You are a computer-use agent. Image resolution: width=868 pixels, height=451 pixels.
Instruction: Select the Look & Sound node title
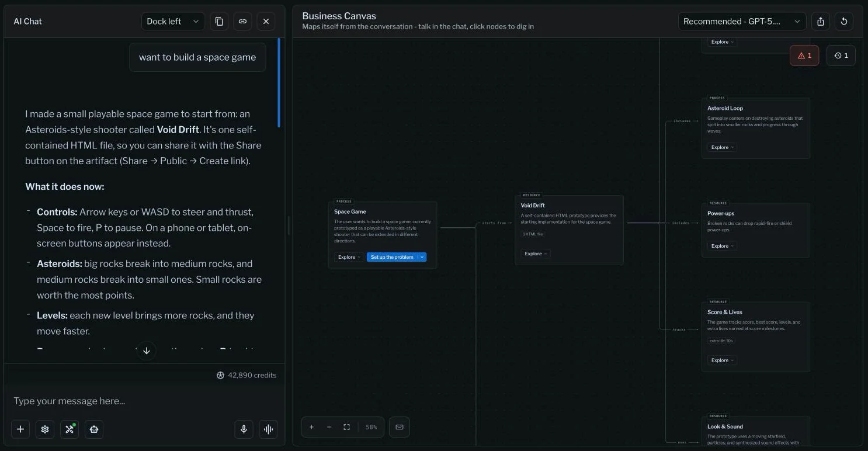click(x=725, y=426)
